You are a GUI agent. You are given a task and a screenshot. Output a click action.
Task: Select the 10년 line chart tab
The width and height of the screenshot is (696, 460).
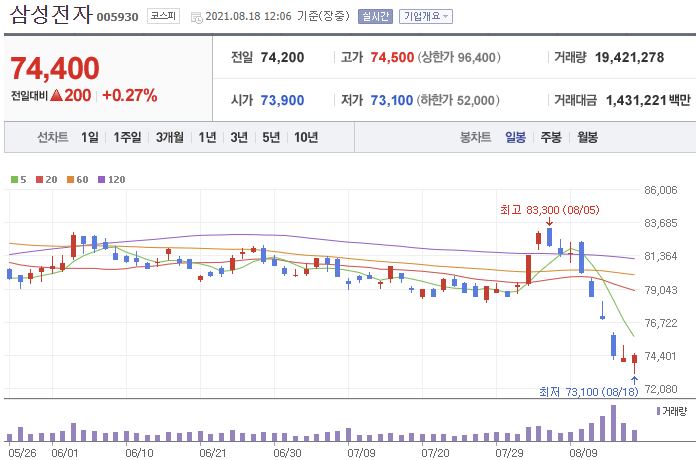[306, 137]
